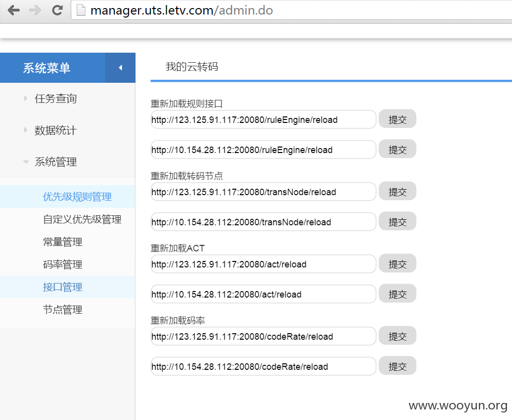Click 10.154.28.112 transNode/reload URL field

coord(263,222)
